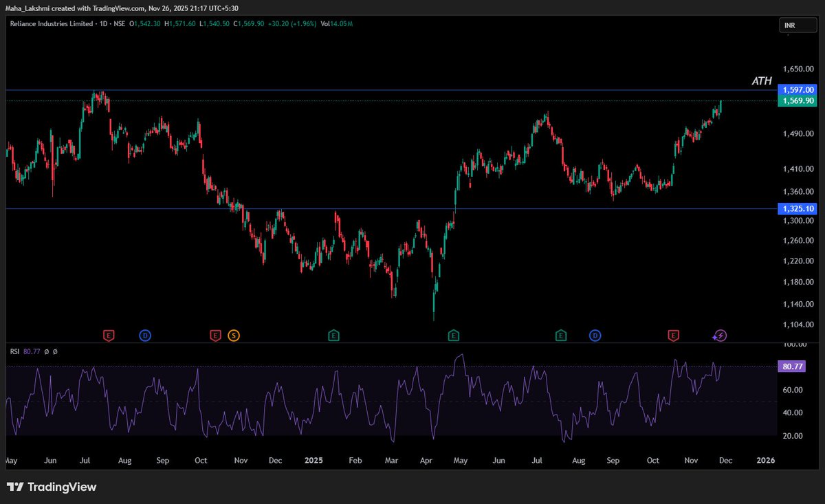This screenshot has width=825, height=504.
Task: Click the 20.00 RSI scale value
Action: tap(793, 436)
